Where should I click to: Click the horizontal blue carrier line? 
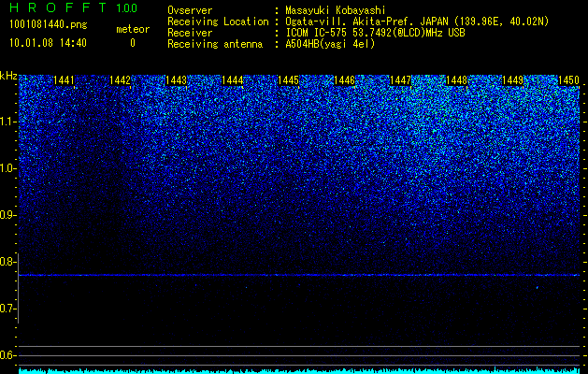tap(299, 275)
